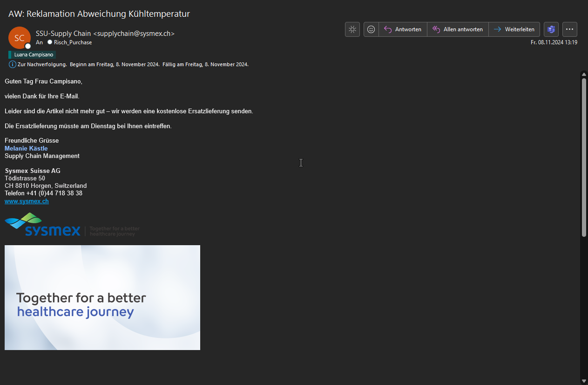Viewport: 588px width, 385px height.
Task: Click the Luana Campisano category tag
Action: [x=34, y=55]
